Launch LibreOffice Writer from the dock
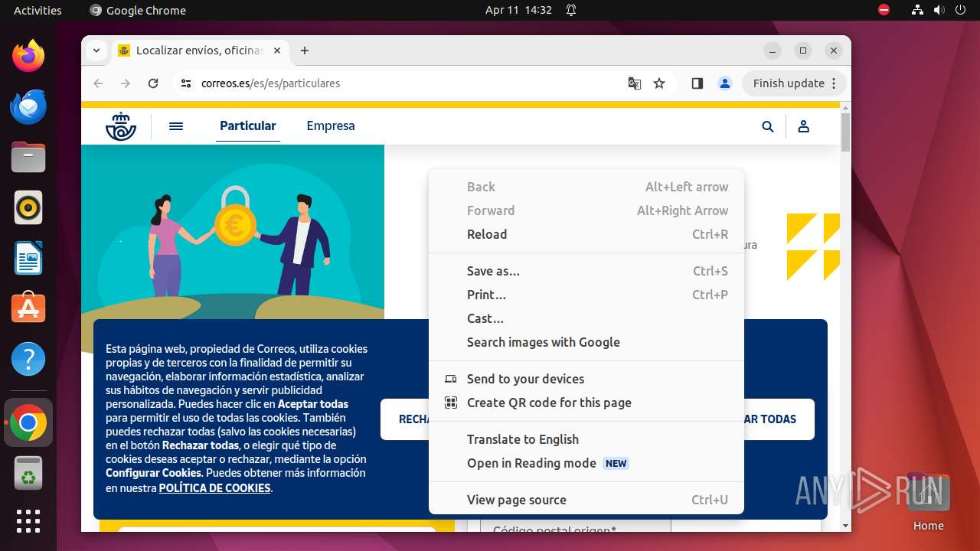 pyautogui.click(x=28, y=258)
